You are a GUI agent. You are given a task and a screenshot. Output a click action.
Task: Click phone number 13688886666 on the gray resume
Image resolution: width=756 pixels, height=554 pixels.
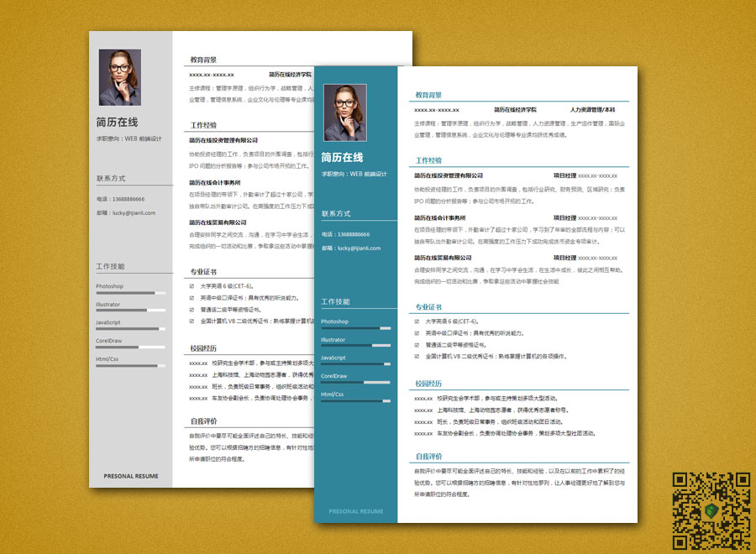[127, 199]
